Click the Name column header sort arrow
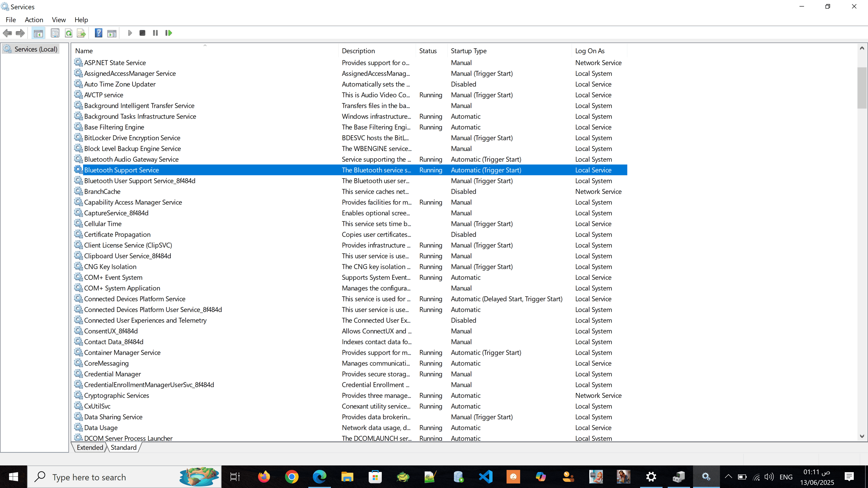This screenshot has height=488, width=868. click(x=205, y=45)
